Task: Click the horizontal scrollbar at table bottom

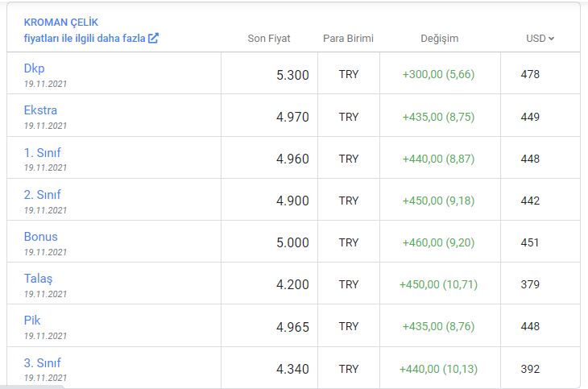Action: pyautogui.click(x=32, y=387)
